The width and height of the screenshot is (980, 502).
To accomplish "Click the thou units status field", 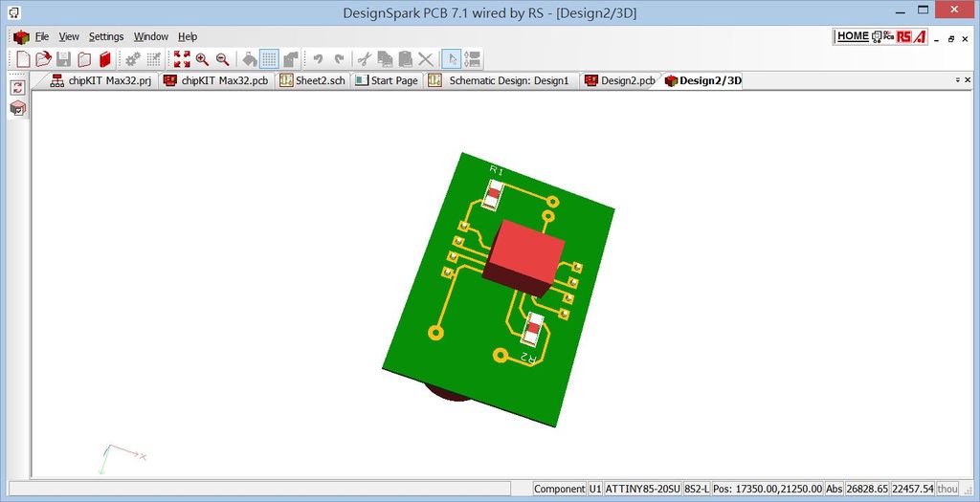I will 947,489.
